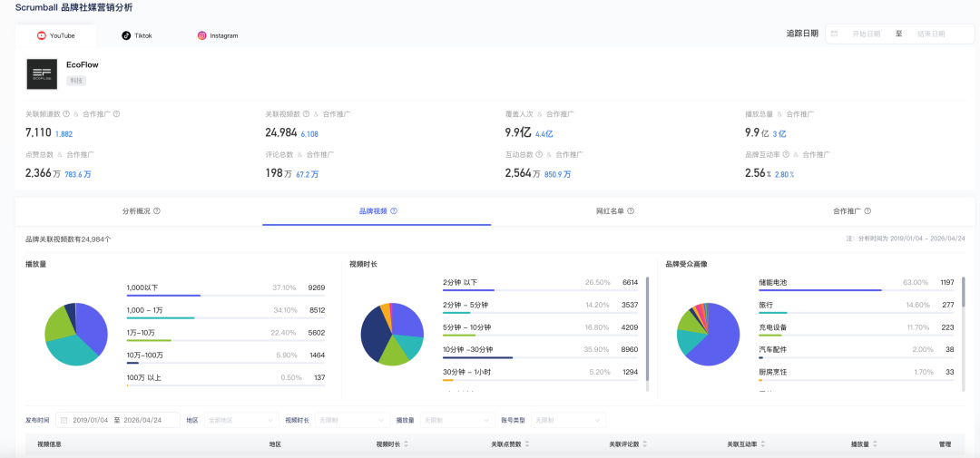Open the 账号类型 filter dropdown
Screen dimensions: 980x458
pos(567,420)
